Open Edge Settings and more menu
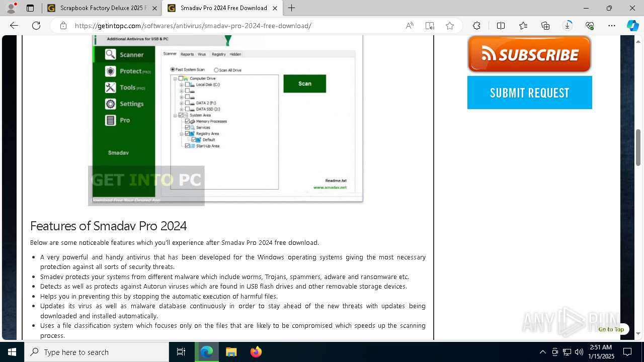This screenshot has width=644, height=362. tap(612, 26)
